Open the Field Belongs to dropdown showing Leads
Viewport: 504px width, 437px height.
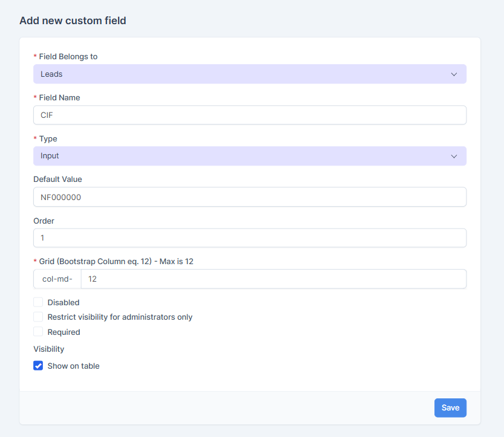(242, 74)
